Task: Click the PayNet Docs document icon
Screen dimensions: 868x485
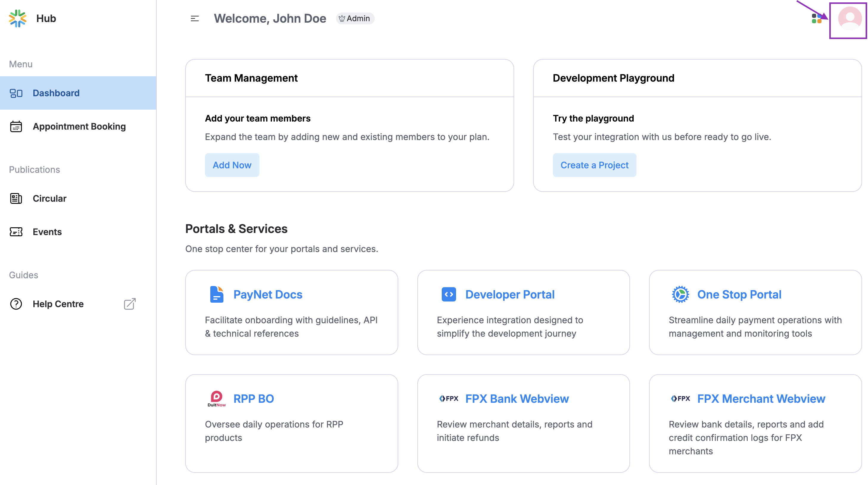Action: point(217,294)
